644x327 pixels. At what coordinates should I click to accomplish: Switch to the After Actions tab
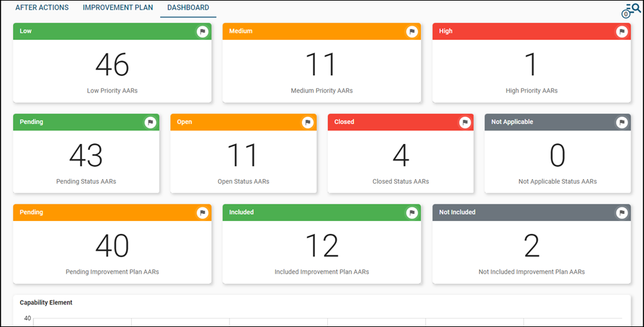point(43,8)
